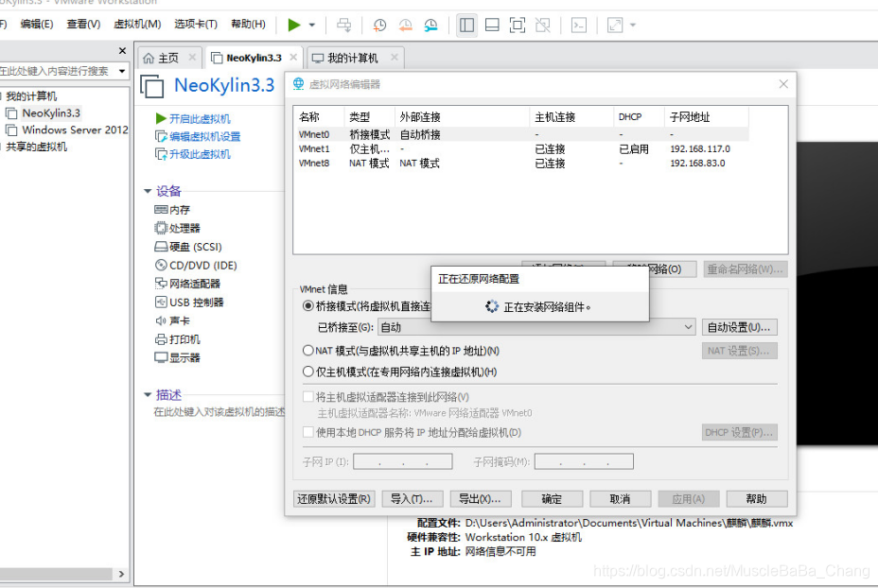
Task: Click the USB 控制器 device icon
Action: pos(161,303)
